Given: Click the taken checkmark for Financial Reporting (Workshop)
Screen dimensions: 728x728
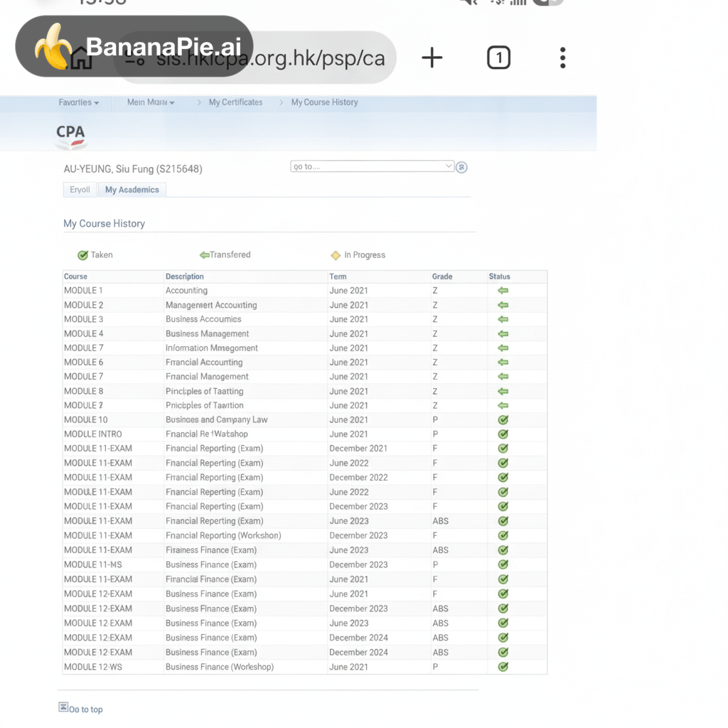Looking at the screenshot, I should [x=503, y=535].
